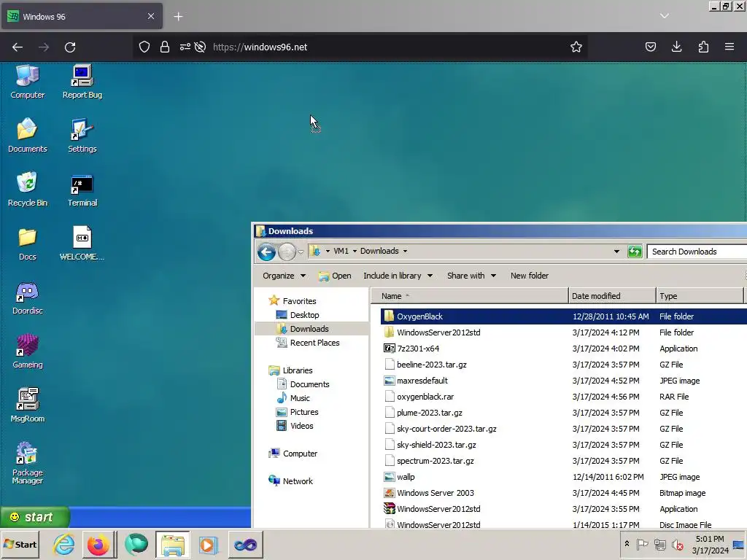Open the Pocket save button
The width and height of the screenshot is (747, 560).
pos(650,47)
